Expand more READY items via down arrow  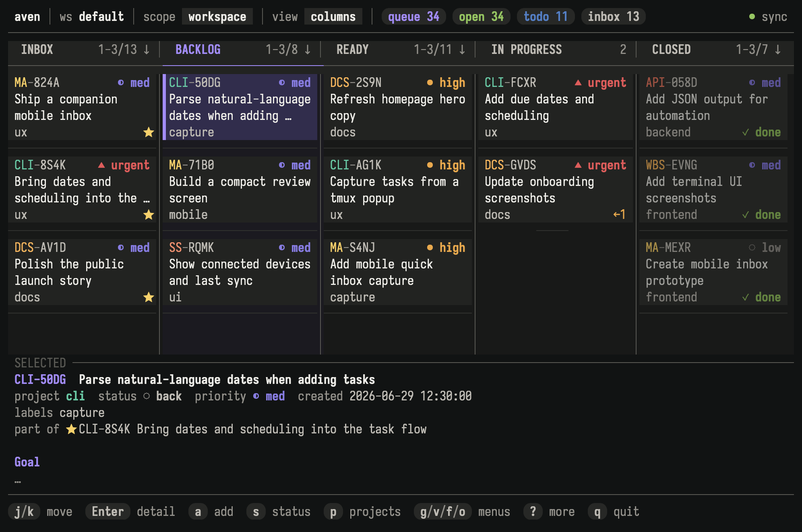(462, 49)
